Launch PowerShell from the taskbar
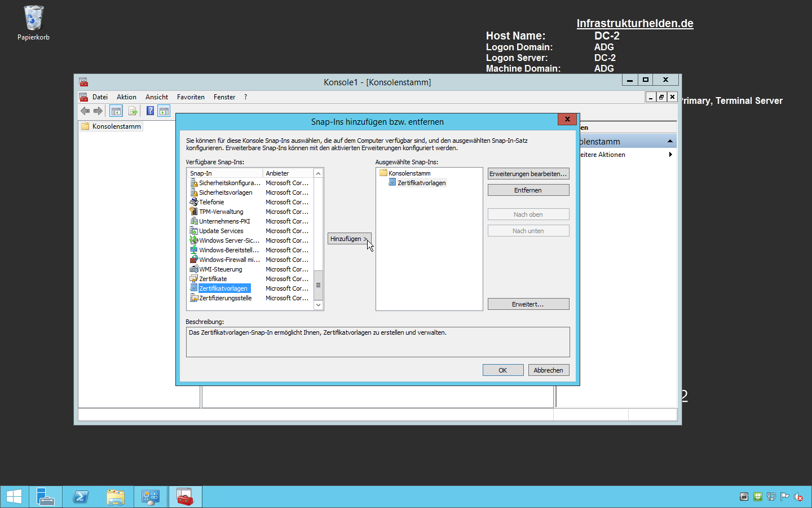Screen dimensions: 812x508 (x=81, y=497)
